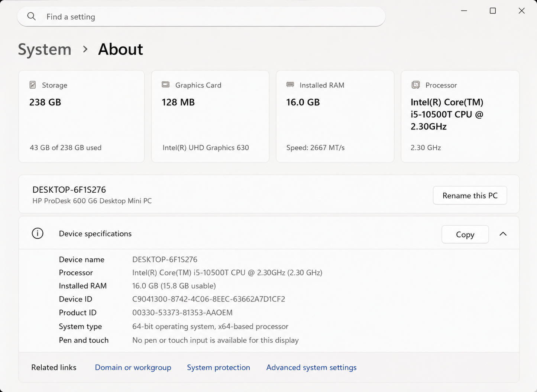The height and width of the screenshot is (392, 537).
Task: Select the 64-bit operating system value
Action: [x=210, y=327]
